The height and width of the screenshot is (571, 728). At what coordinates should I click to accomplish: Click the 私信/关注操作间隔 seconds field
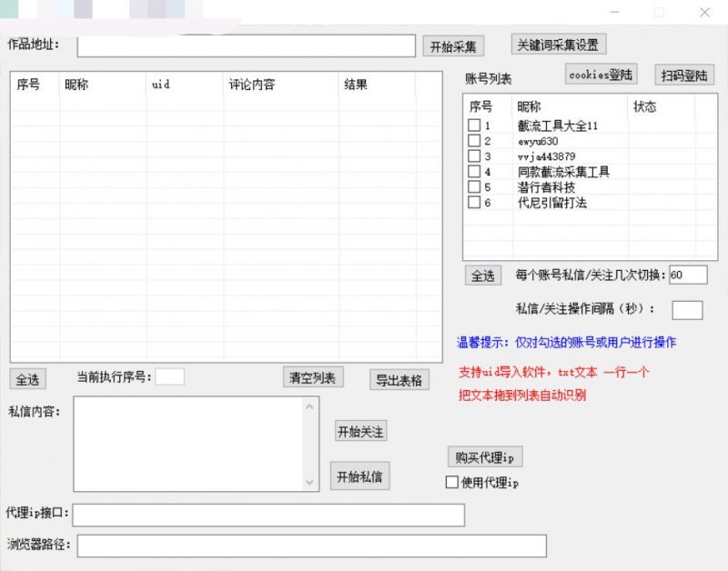687,310
